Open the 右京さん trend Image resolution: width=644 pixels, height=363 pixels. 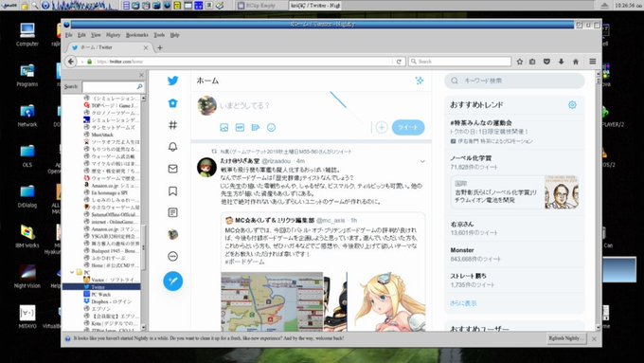click(462, 225)
